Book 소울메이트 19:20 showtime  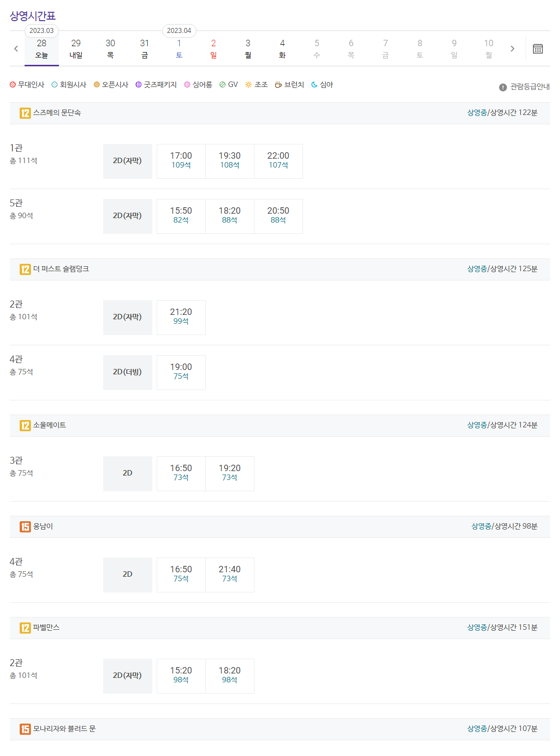[x=230, y=474]
